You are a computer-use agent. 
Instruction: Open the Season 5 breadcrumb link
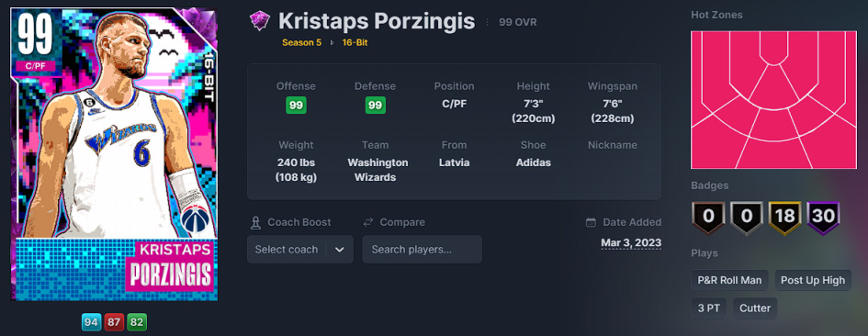pos(301,42)
